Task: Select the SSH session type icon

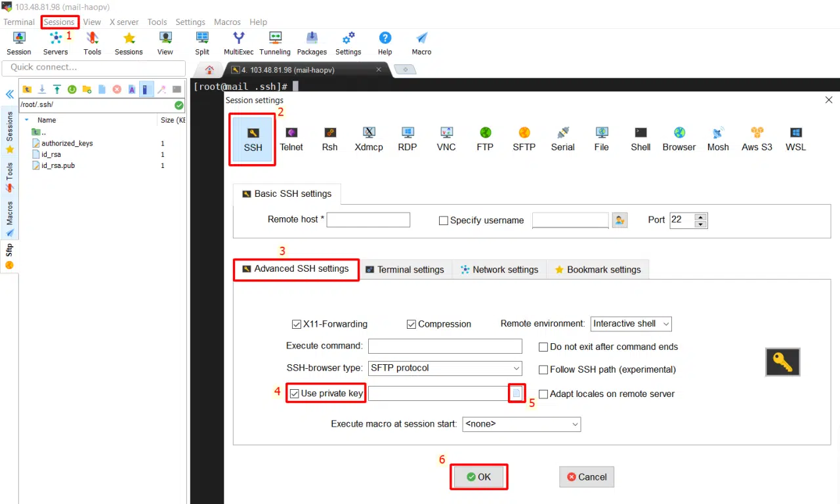Action: tap(253, 139)
